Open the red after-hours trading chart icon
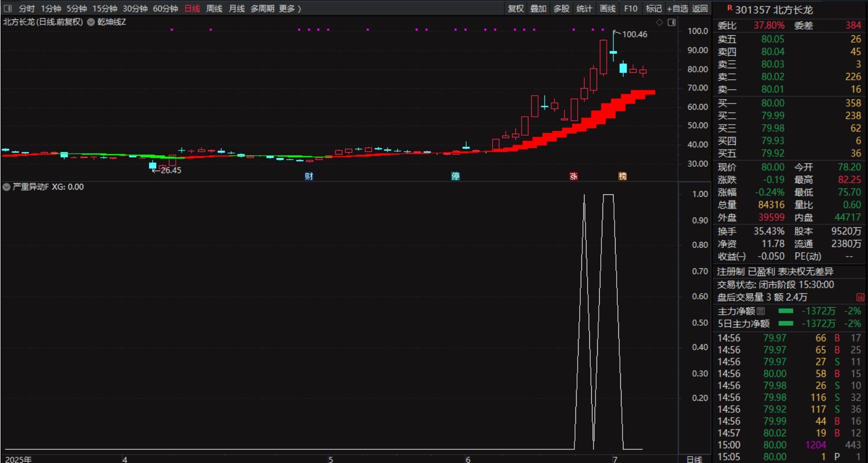Image resolution: width=868 pixels, height=463 pixels. [860, 298]
